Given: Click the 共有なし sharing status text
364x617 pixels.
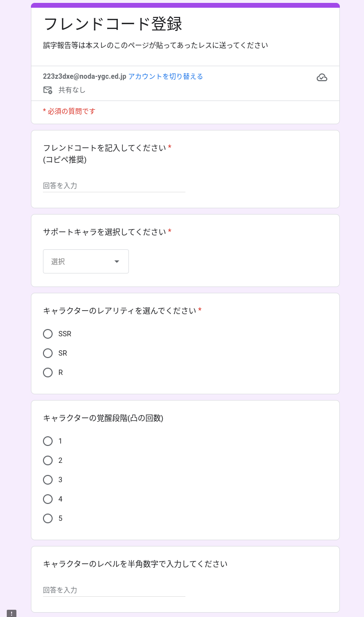Looking at the screenshot, I should click(x=72, y=90).
